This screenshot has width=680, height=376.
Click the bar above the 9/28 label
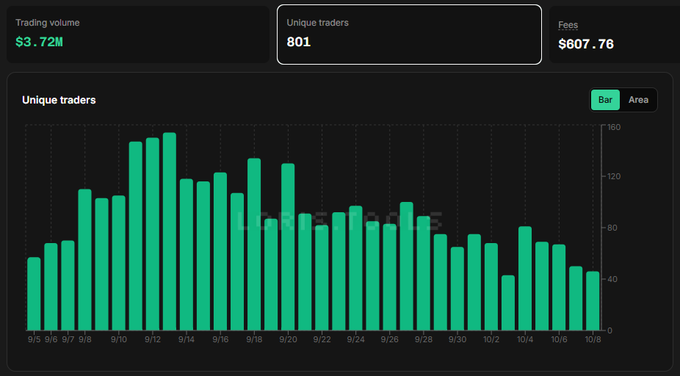423,273
